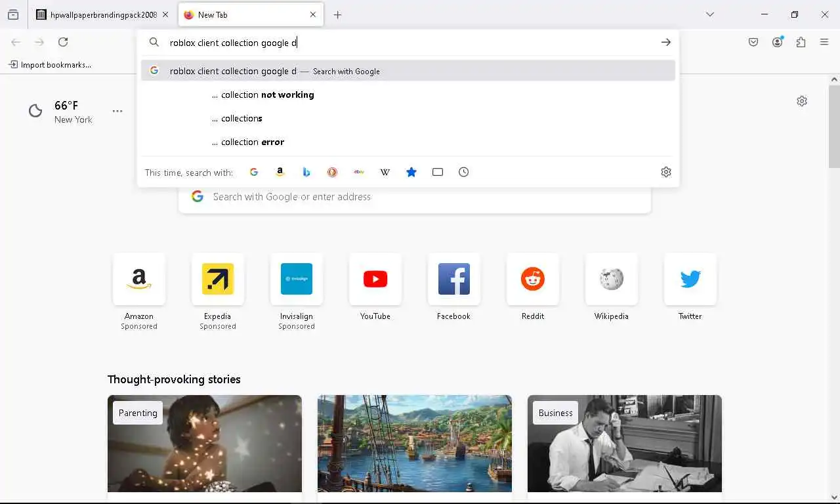Click the 'Thought-provoking stories' heading
840x504 pixels.
174,379
